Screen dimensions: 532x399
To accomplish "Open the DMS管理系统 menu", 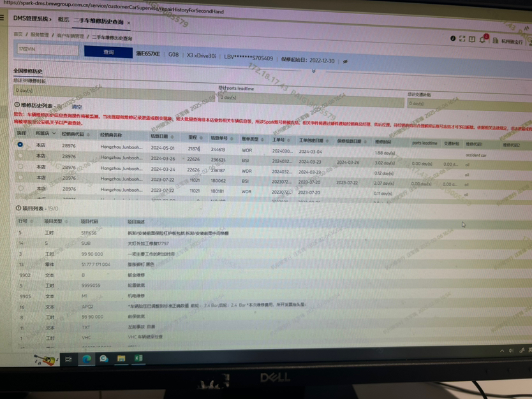I will point(32,18).
